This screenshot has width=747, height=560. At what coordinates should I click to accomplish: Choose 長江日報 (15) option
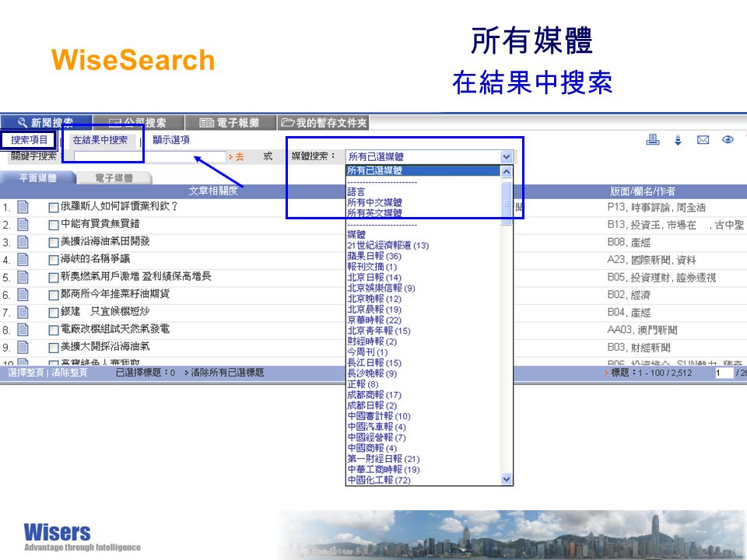tap(374, 362)
